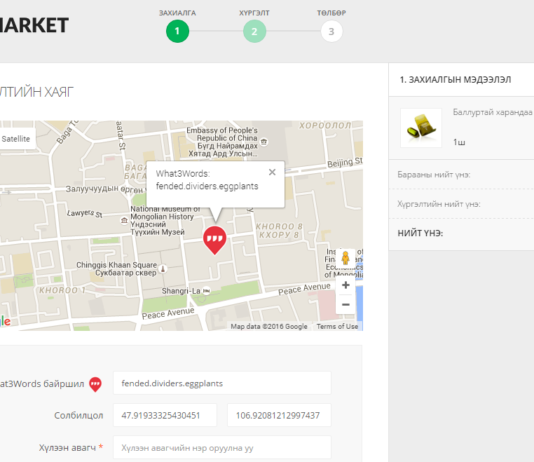Select the Street View pegman icon
The image size is (534, 462).
pos(345,258)
